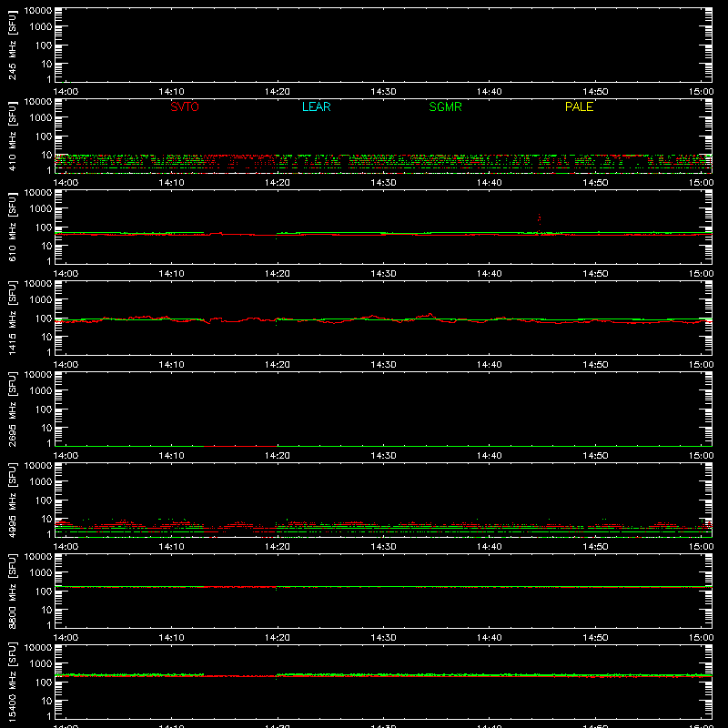Viewport: 728px width, 728px height.
Task: Click the 100 tick label of 2695 MHz panel
Action: pyautogui.click(x=44, y=409)
